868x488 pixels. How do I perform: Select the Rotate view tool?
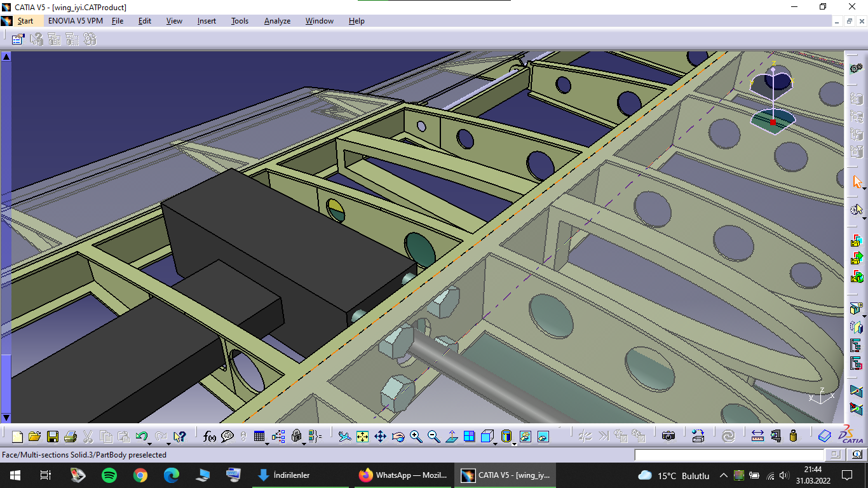[x=398, y=437]
